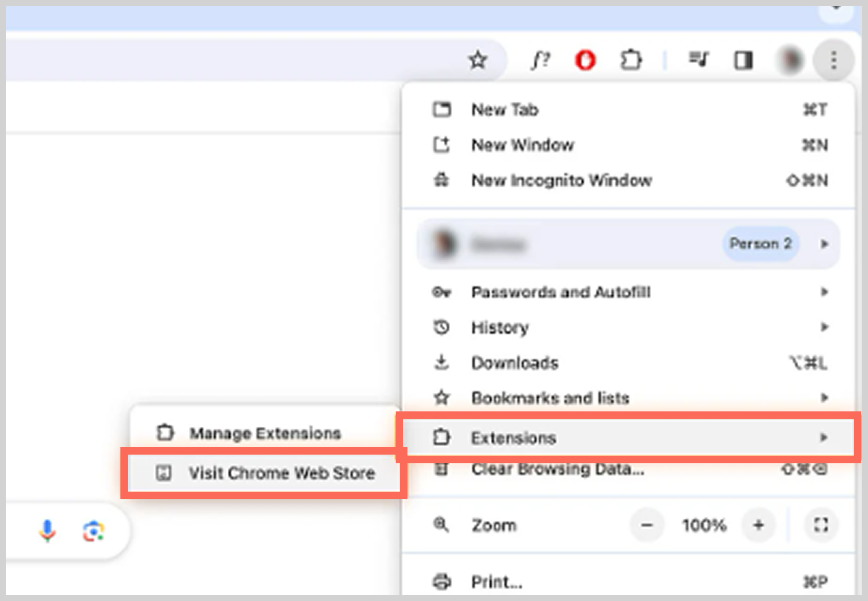This screenshot has width=868, height=601.
Task: Click the bookmark star icon in address bar
Action: (x=477, y=61)
